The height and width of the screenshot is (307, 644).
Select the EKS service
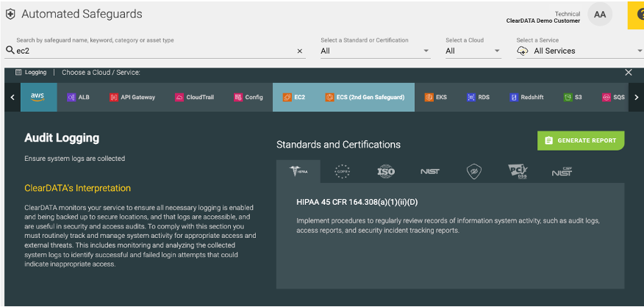pyautogui.click(x=435, y=97)
